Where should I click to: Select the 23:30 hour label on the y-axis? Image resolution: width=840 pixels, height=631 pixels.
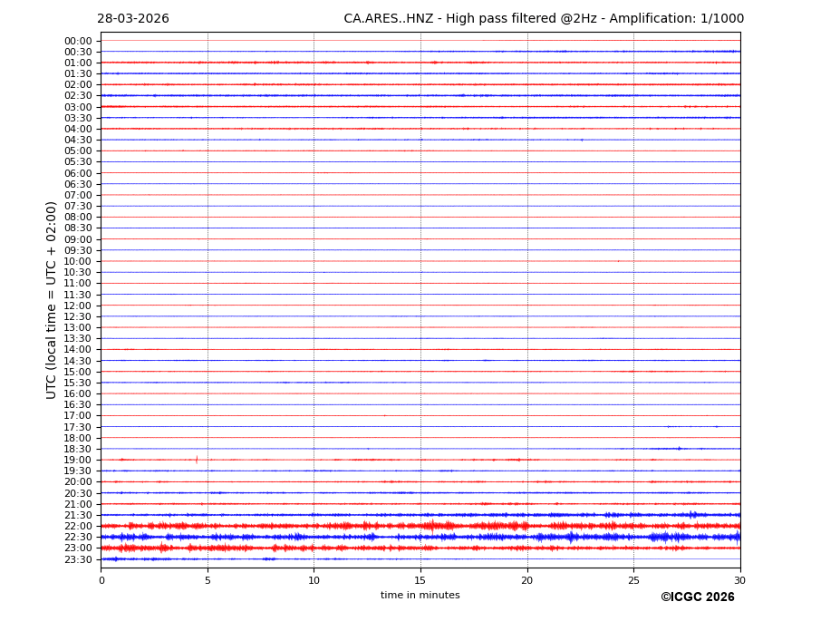click(x=78, y=559)
